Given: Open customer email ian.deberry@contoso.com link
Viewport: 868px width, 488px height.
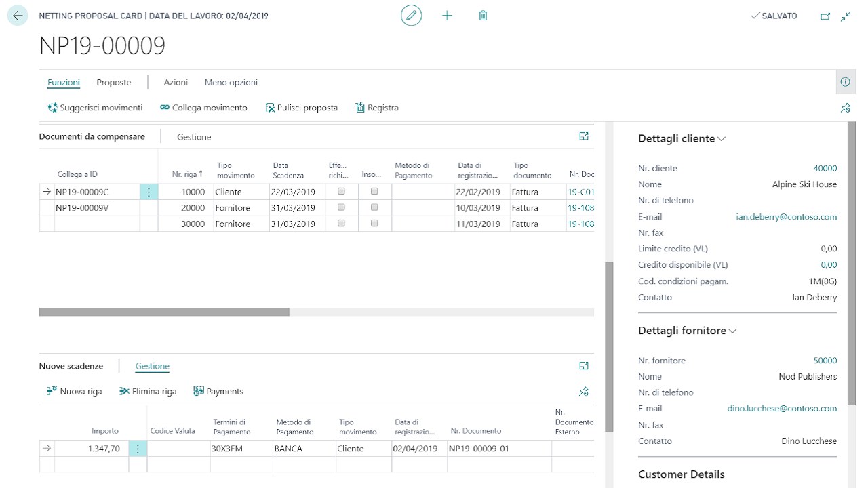Looking at the screenshot, I should (x=786, y=217).
